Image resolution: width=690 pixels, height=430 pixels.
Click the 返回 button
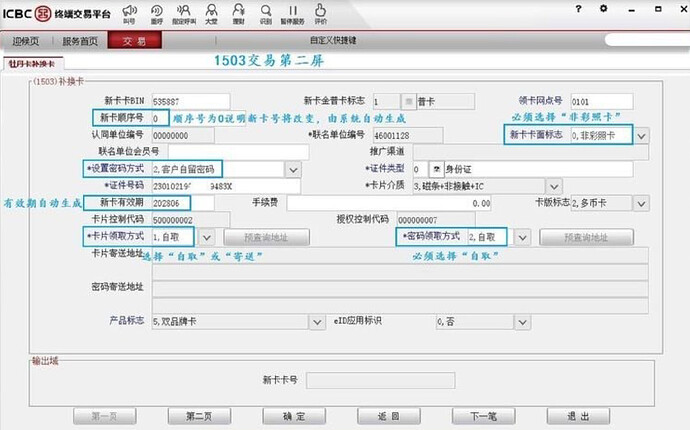click(389, 416)
